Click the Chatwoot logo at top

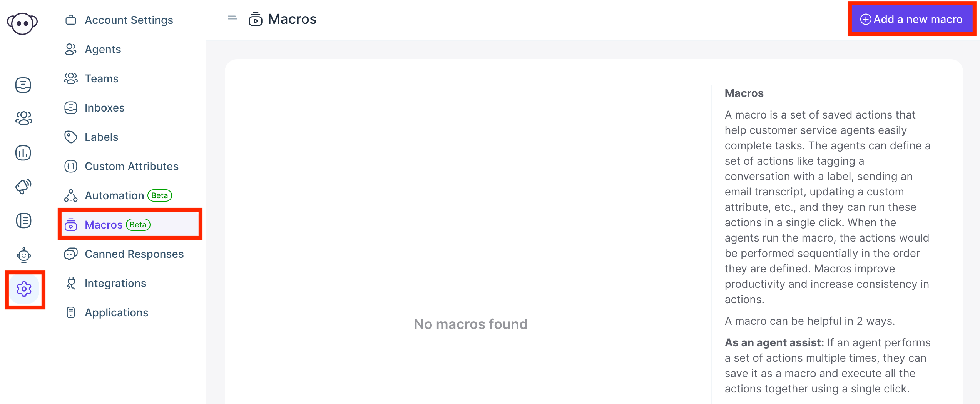pyautogui.click(x=22, y=24)
